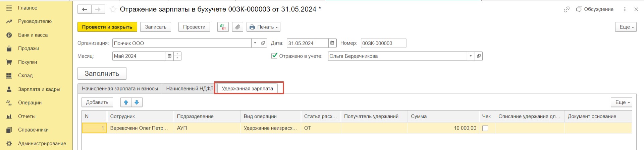
Task: Open attached files with paperclip icon
Action: [238, 27]
